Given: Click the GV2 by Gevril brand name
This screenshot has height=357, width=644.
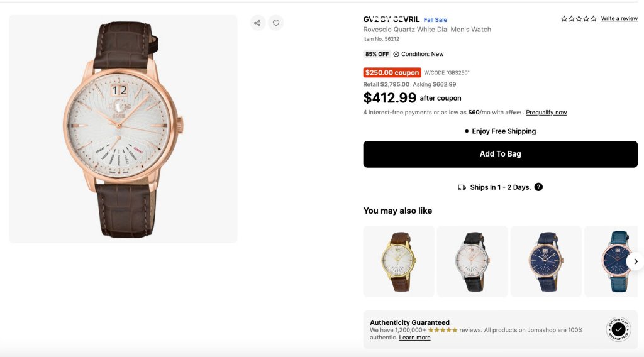Looking at the screenshot, I should pyautogui.click(x=391, y=19).
